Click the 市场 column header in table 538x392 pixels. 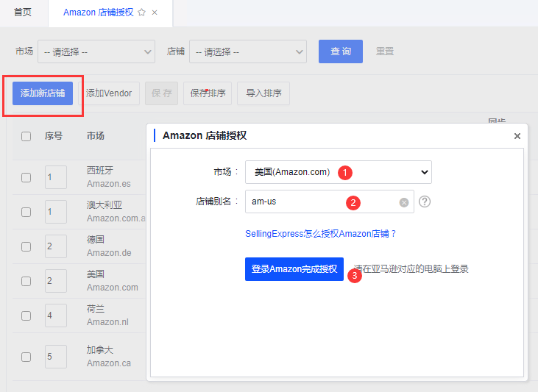coord(96,136)
